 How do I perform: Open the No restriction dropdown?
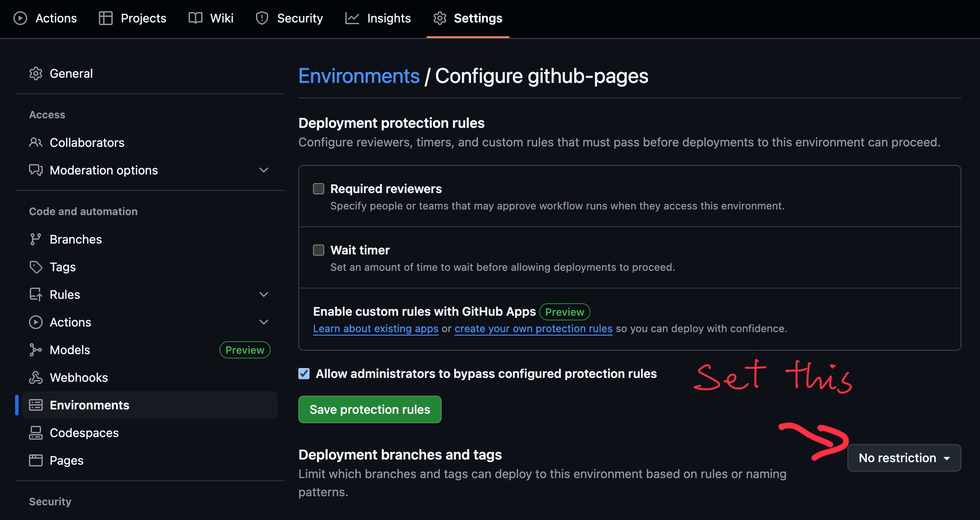pyautogui.click(x=904, y=458)
